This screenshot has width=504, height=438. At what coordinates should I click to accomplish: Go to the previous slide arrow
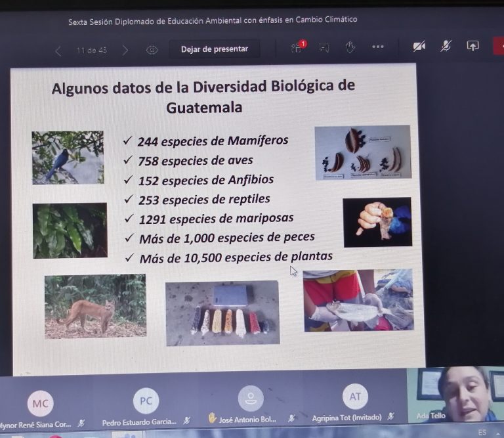tap(58, 51)
